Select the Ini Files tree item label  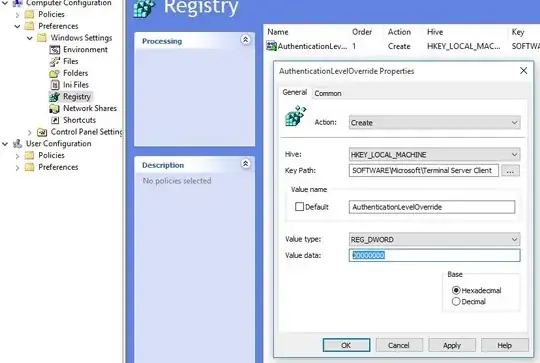point(76,85)
